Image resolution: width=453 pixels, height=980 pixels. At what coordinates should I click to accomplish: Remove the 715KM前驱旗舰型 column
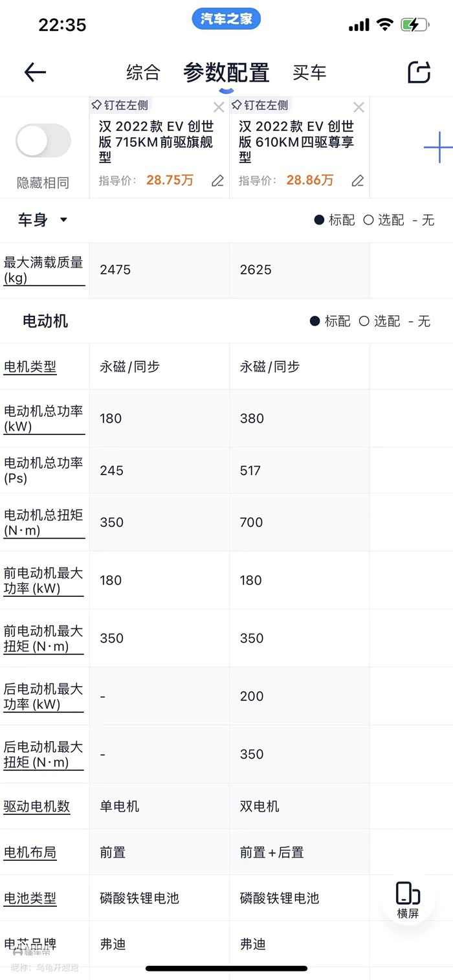click(219, 107)
